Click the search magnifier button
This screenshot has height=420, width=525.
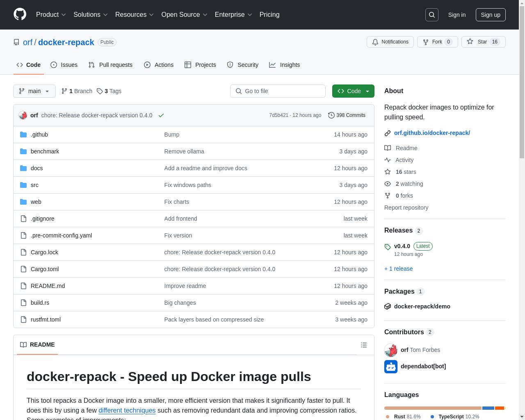[432, 15]
